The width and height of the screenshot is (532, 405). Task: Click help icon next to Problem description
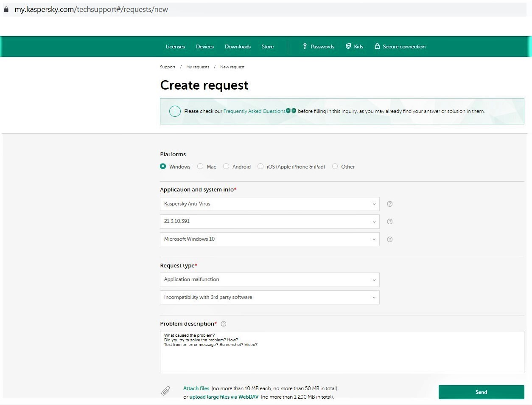pos(224,324)
